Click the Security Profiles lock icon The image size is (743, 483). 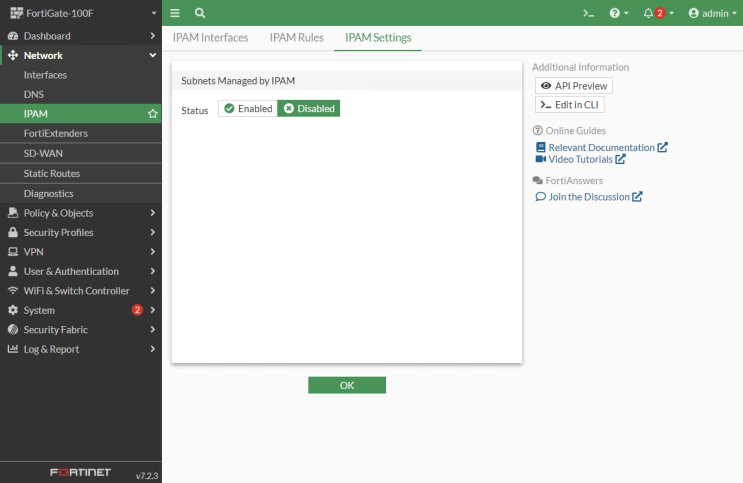pos(13,232)
